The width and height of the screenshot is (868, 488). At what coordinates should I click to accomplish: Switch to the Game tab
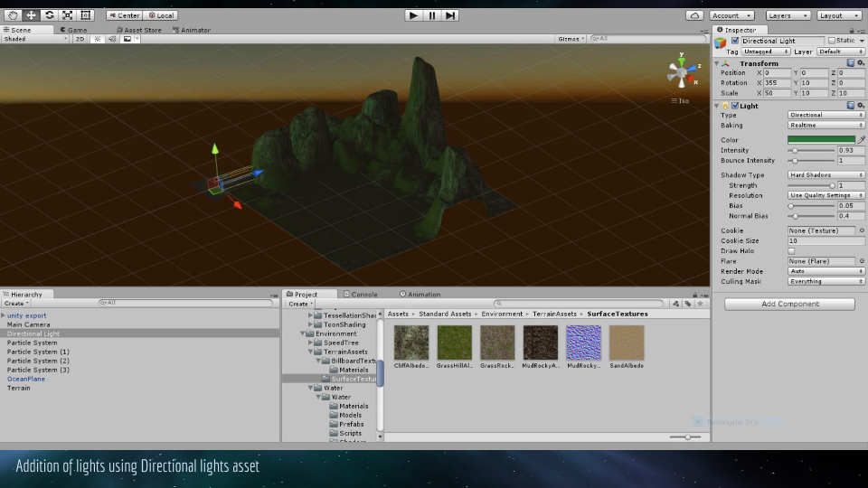[x=74, y=30]
